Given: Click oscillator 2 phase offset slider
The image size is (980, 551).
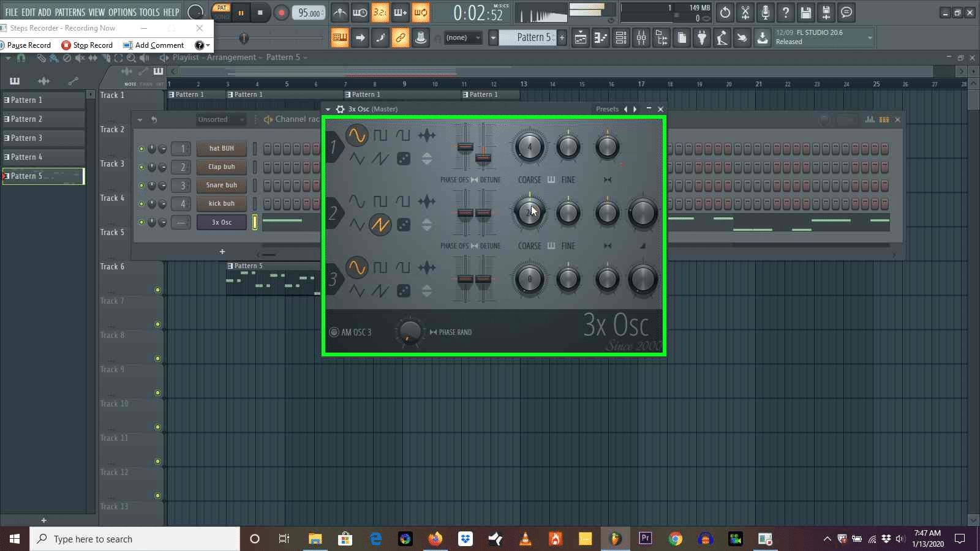Looking at the screenshot, I should pyautogui.click(x=466, y=213).
